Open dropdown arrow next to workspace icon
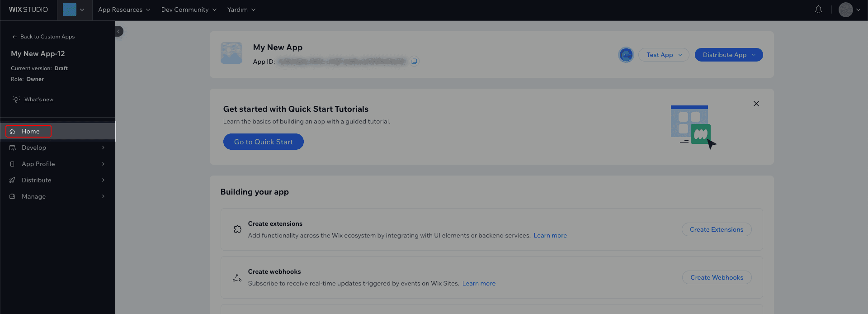The image size is (868, 314). [x=82, y=10]
